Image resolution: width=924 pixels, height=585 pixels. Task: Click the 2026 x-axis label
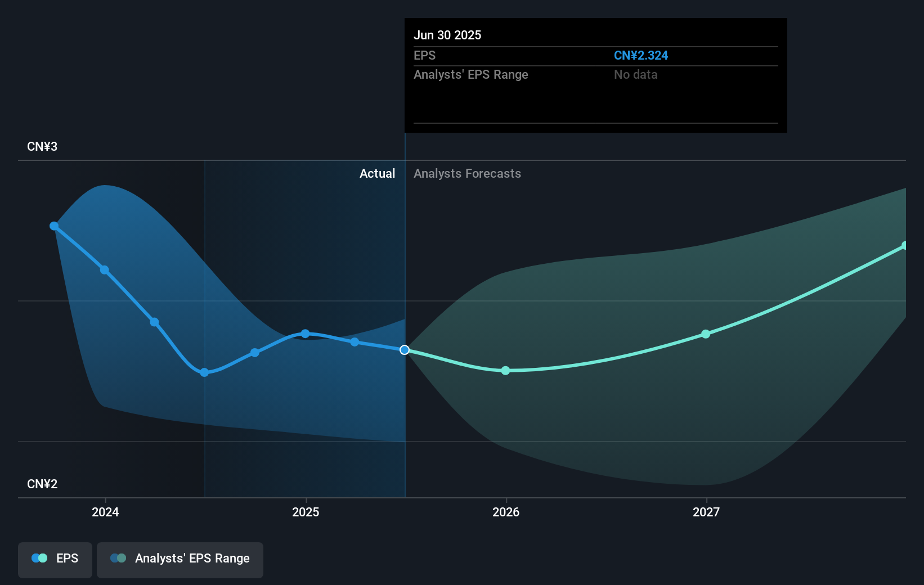click(x=506, y=512)
